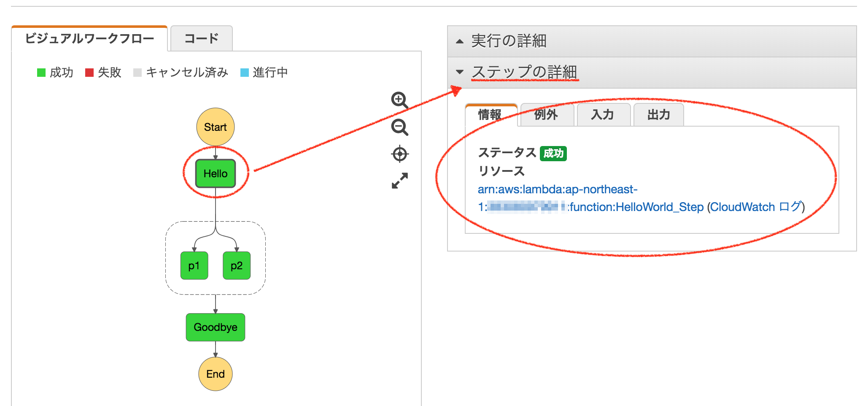Select the End node
868x406 pixels.
pyautogui.click(x=215, y=374)
